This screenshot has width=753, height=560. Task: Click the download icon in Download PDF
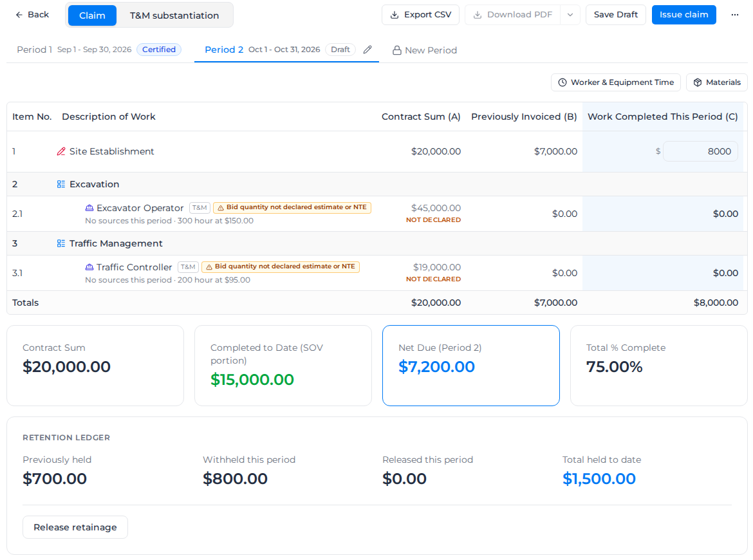(478, 15)
